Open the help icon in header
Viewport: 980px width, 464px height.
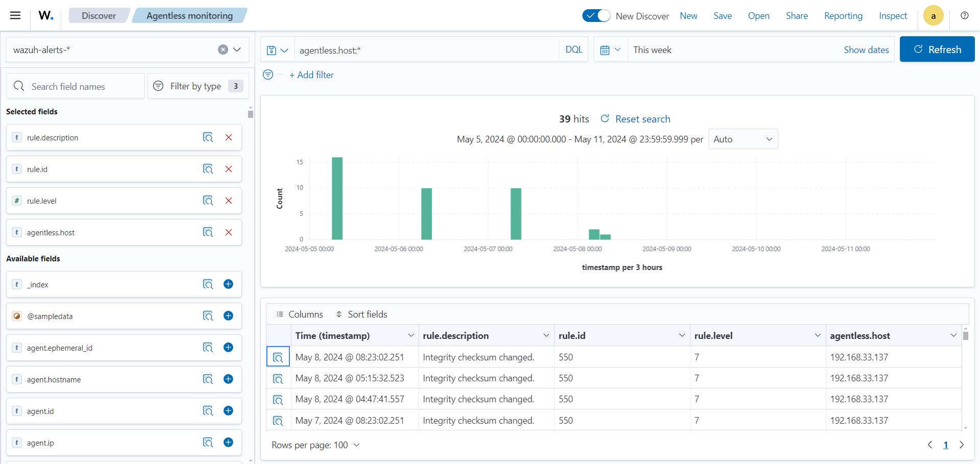click(x=964, y=15)
